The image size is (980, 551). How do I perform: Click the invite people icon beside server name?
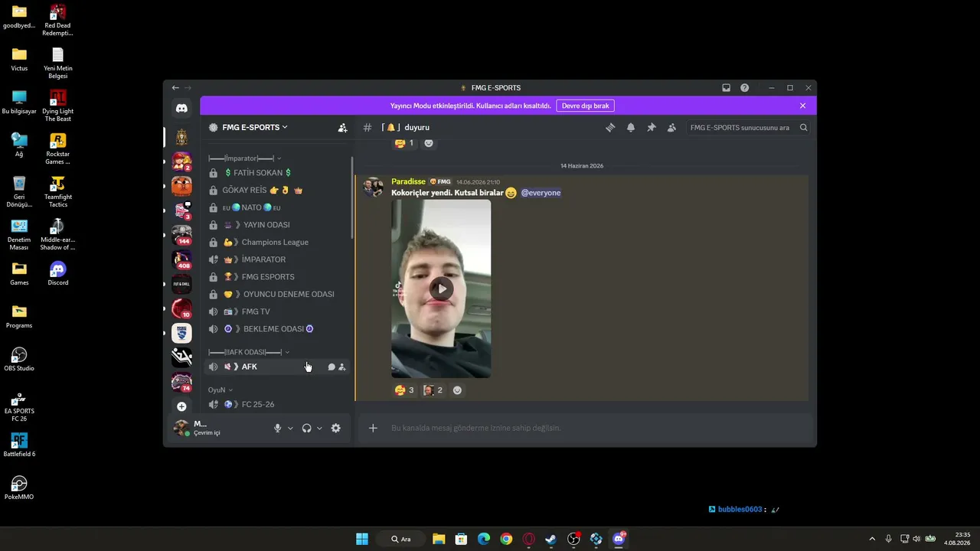point(342,128)
